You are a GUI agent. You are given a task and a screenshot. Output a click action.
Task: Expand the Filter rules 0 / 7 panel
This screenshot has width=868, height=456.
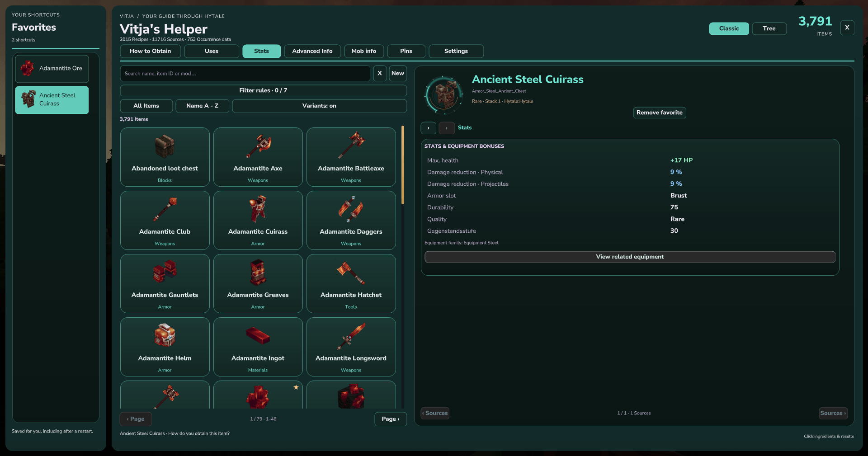click(x=263, y=90)
